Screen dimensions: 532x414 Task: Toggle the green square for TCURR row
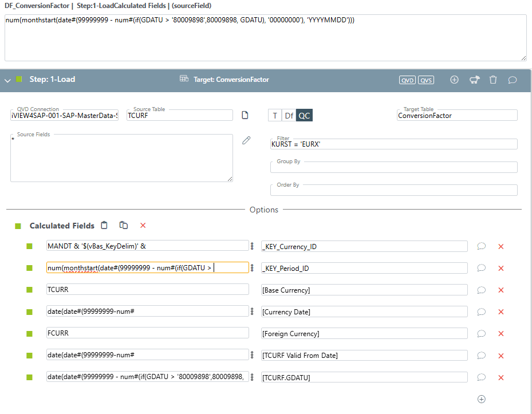click(30, 290)
